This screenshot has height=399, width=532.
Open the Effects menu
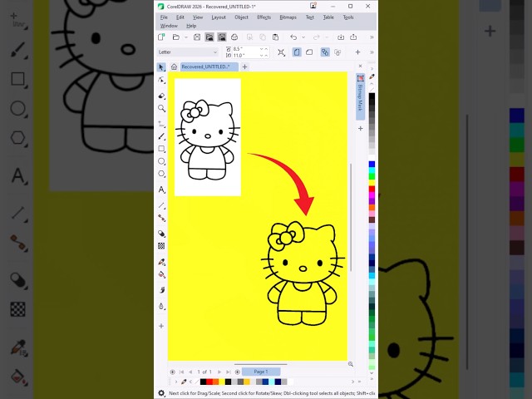tap(264, 17)
